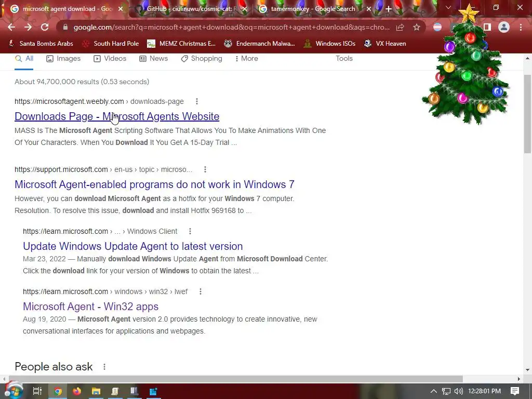Click the scroll-down arrow of vertical scrollbar
The height and width of the screenshot is (399, 532).
[x=527, y=370]
